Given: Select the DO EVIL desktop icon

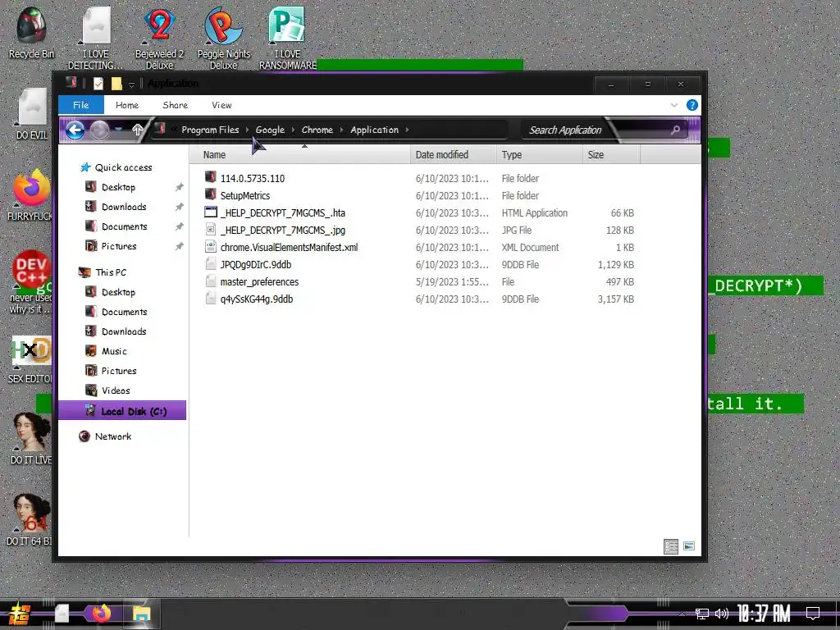Looking at the screenshot, I should tap(32, 114).
